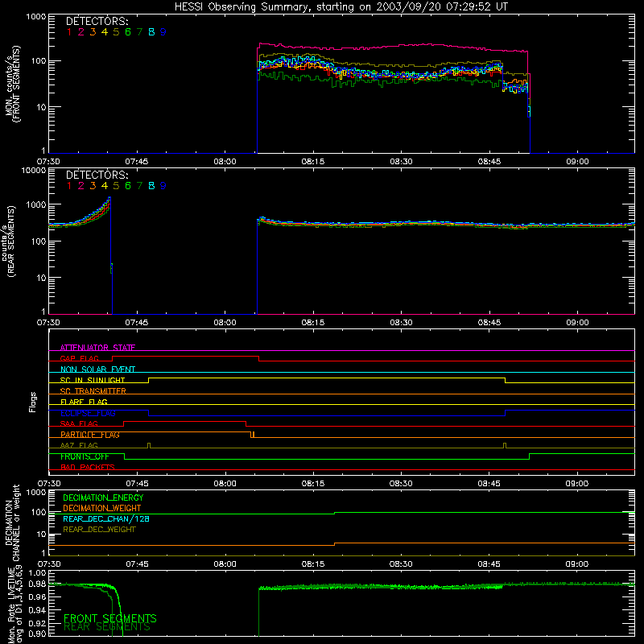
Task: Click 08:30 tick under rear segments plot
Action: click(x=401, y=323)
